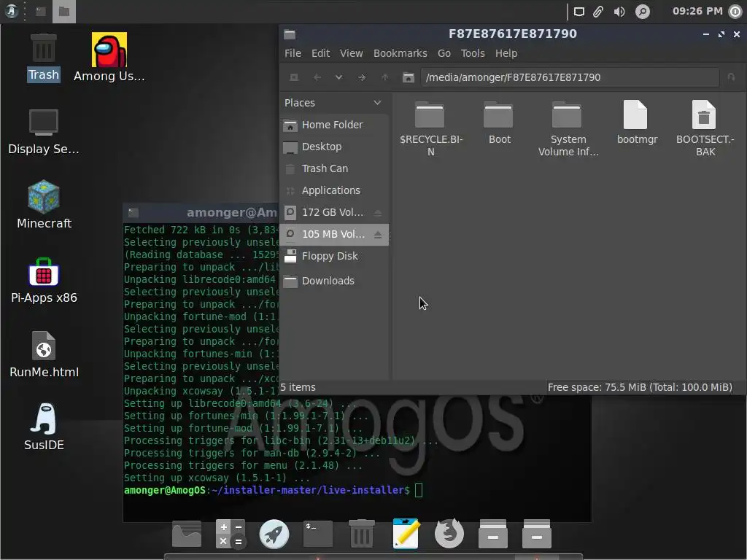Open trash from the dock
Screen dimensions: 747x560
[x=362, y=534]
